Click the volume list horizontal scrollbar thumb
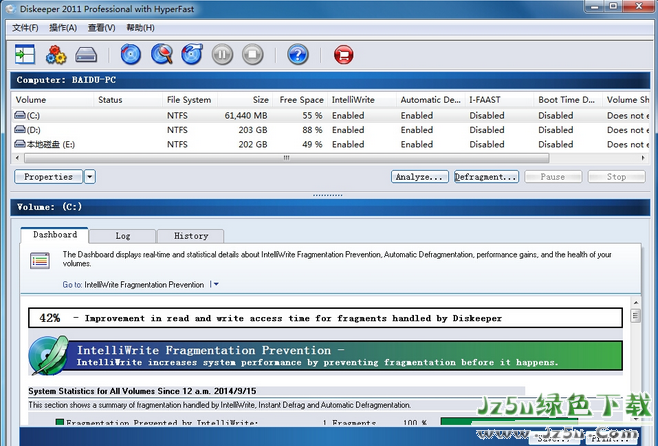This screenshot has width=658, height=446. point(287,158)
